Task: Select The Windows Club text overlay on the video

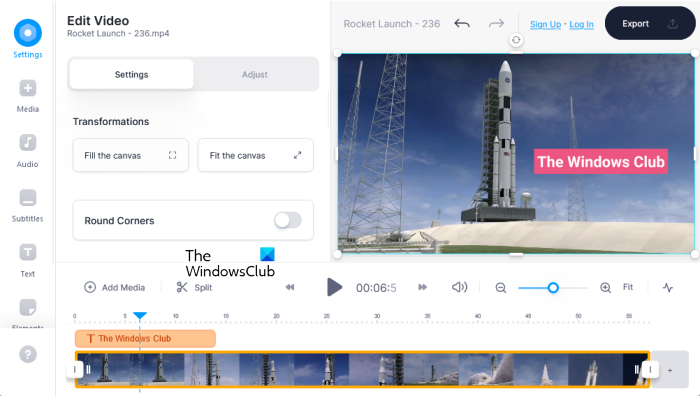Action: coord(600,162)
